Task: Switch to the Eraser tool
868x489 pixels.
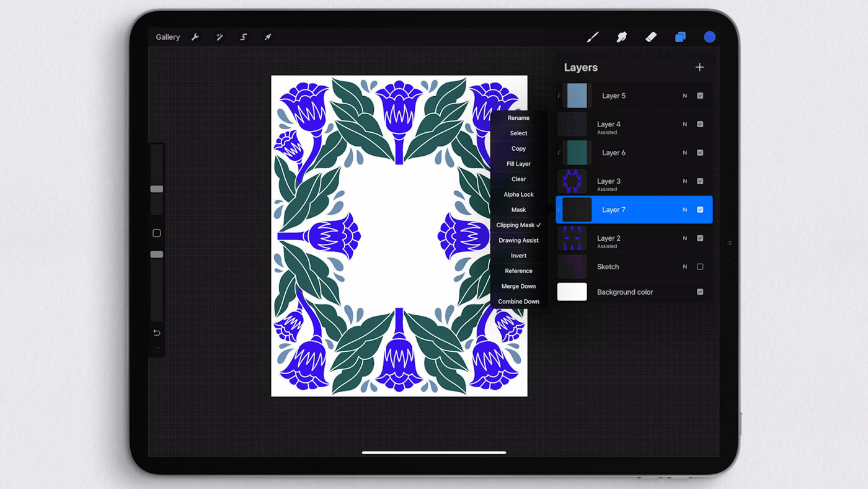Action: point(651,37)
